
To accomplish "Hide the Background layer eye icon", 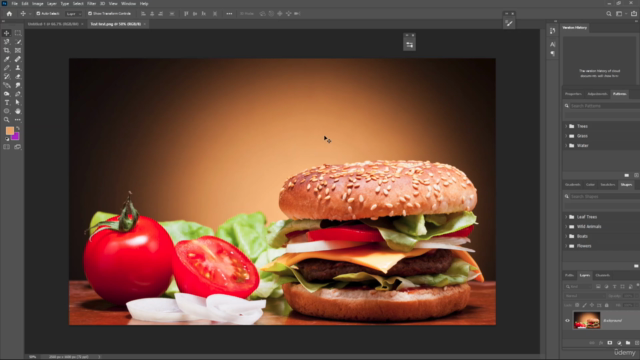I will pos(567,320).
